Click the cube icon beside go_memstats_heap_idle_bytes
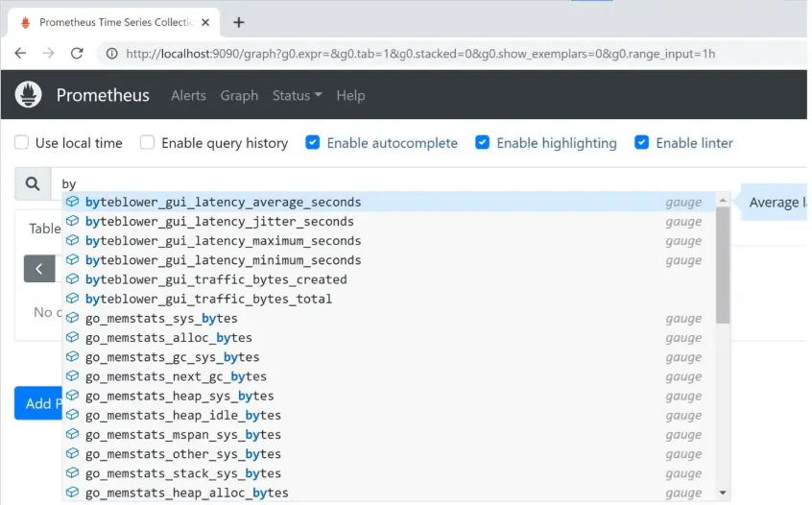The image size is (812, 505). click(x=73, y=415)
